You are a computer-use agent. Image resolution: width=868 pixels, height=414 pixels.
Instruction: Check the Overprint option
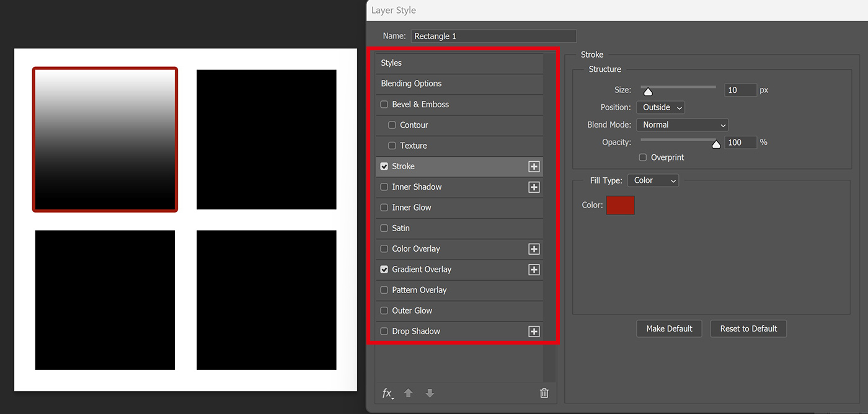tap(642, 157)
